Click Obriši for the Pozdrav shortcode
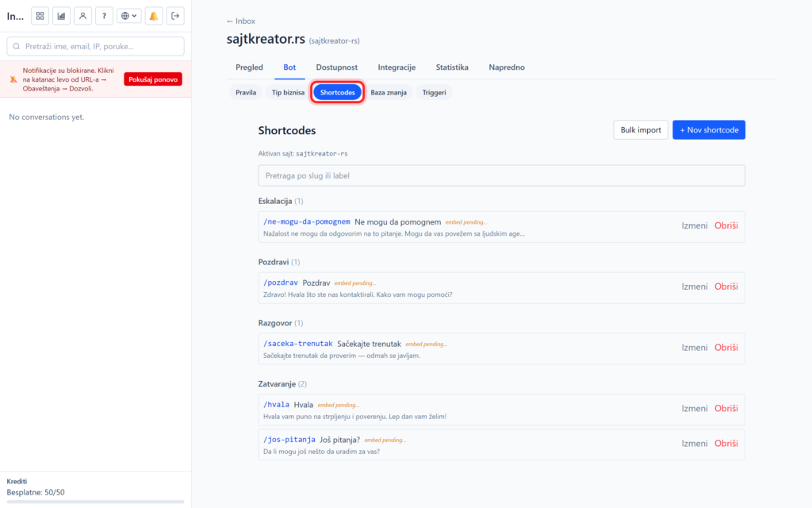812x508 pixels. click(x=726, y=287)
